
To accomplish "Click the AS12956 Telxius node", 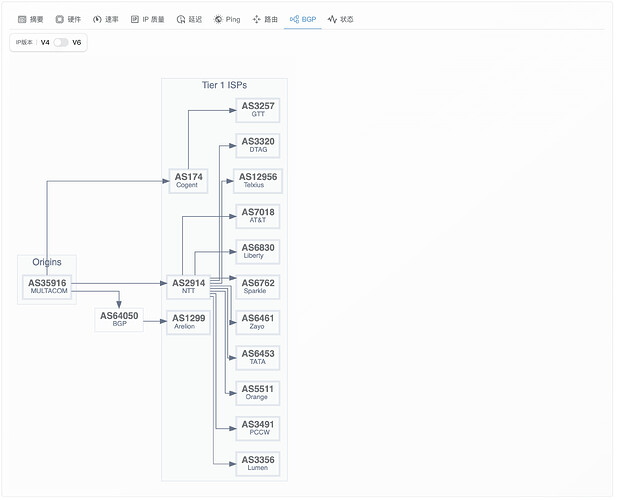I will 258,181.
